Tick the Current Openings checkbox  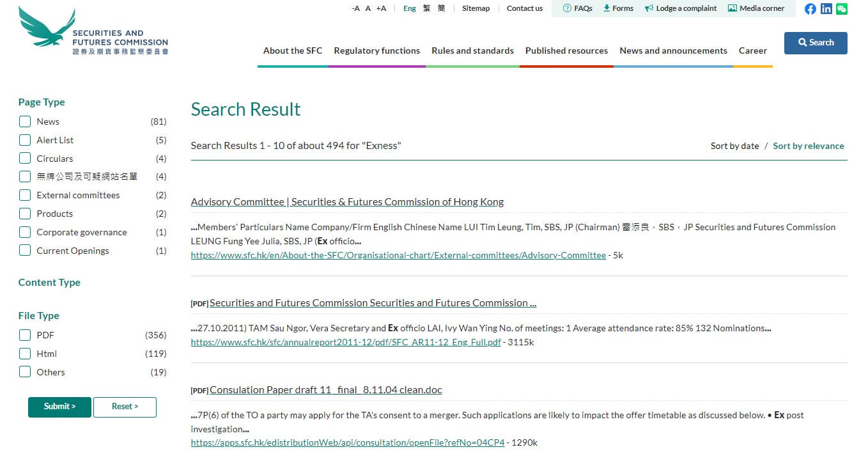(x=25, y=251)
